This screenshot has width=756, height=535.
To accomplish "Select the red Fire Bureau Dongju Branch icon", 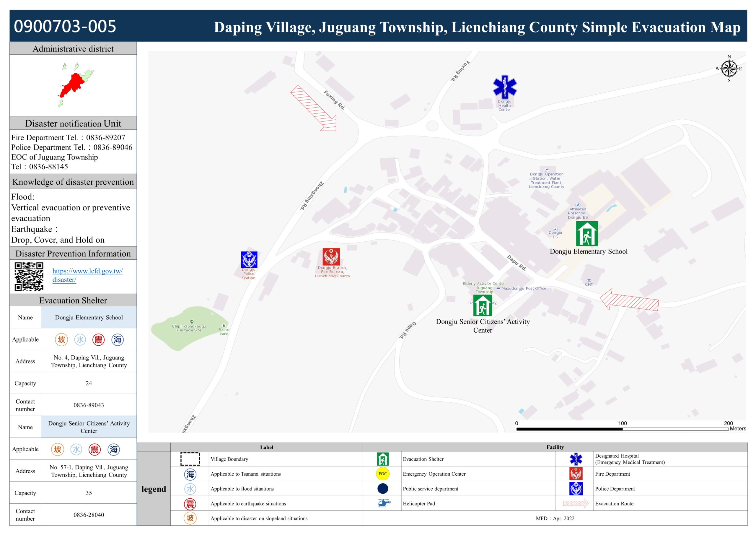I will click(x=331, y=256).
